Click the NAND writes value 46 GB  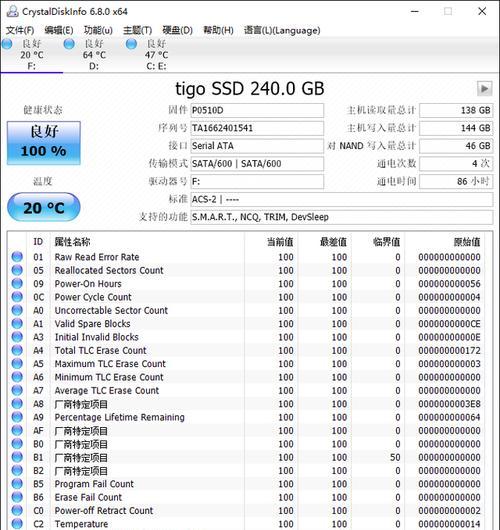(x=456, y=146)
